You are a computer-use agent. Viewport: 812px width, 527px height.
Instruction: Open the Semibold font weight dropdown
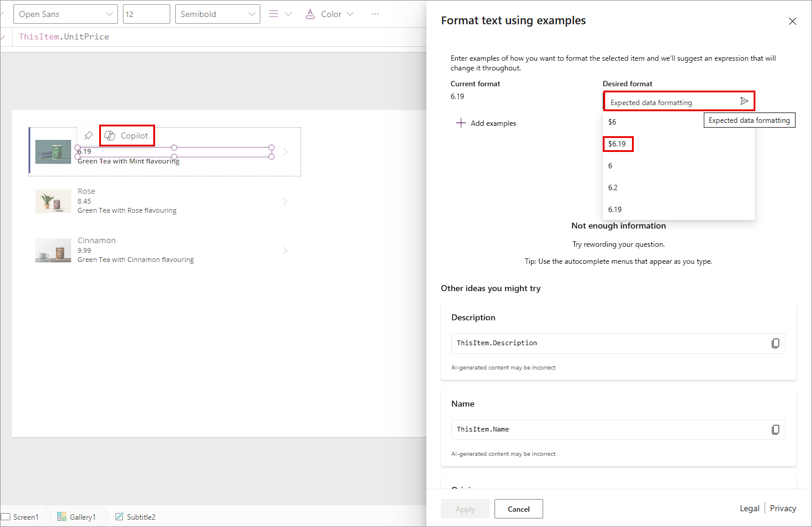point(218,14)
